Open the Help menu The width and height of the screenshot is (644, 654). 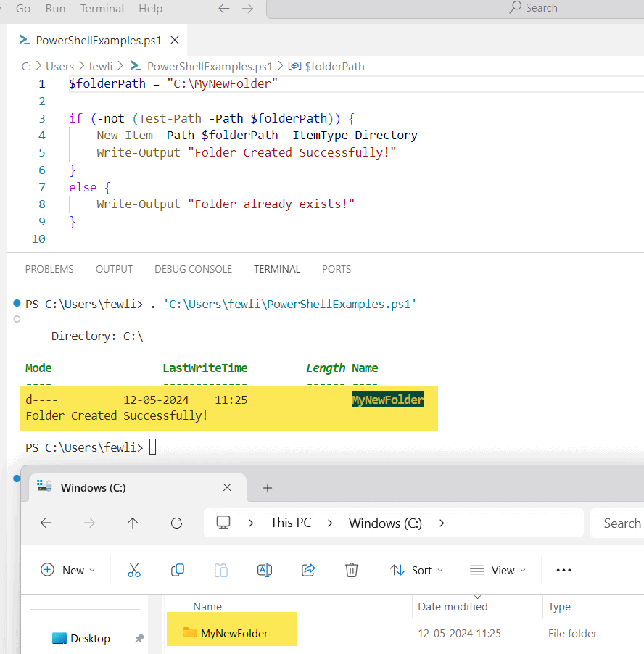151,9
